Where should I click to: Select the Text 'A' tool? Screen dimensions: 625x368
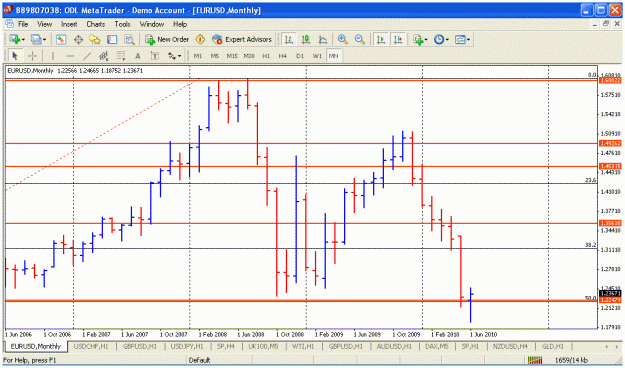tap(138, 56)
